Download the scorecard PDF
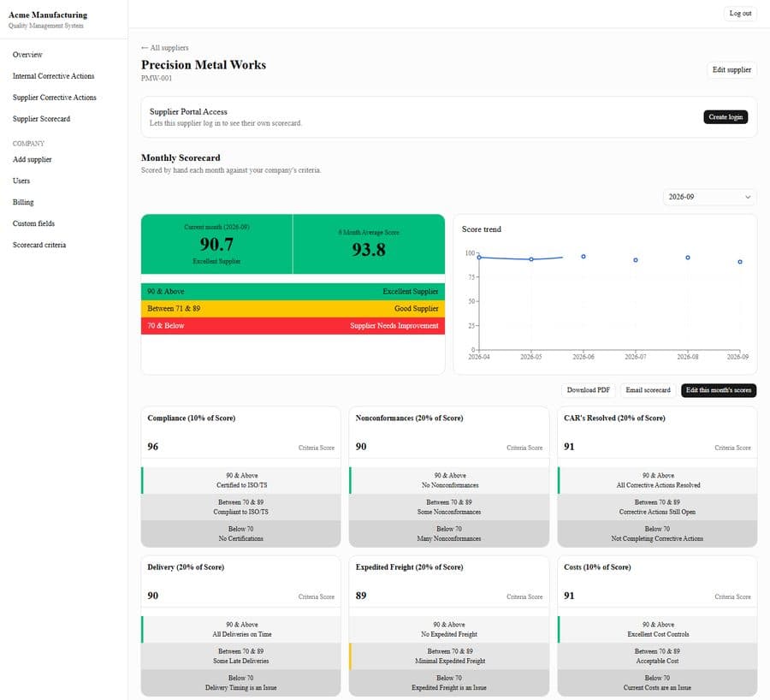Screen dimensions: 770x700 click(589, 390)
